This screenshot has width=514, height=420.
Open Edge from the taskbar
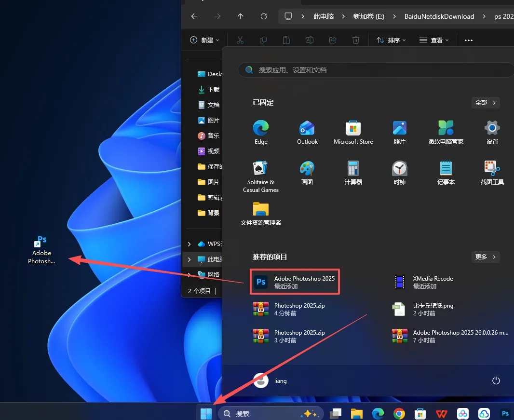(x=378, y=413)
